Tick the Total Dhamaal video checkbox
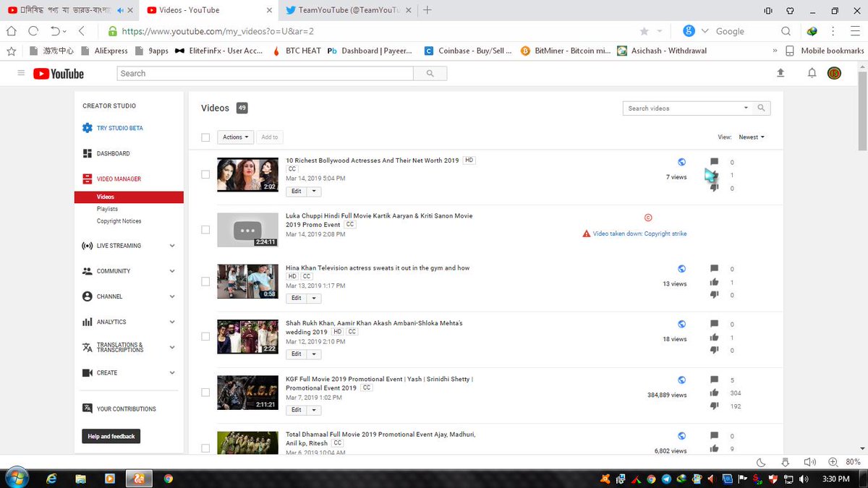This screenshot has height=488, width=868. (x=205, y=448)
